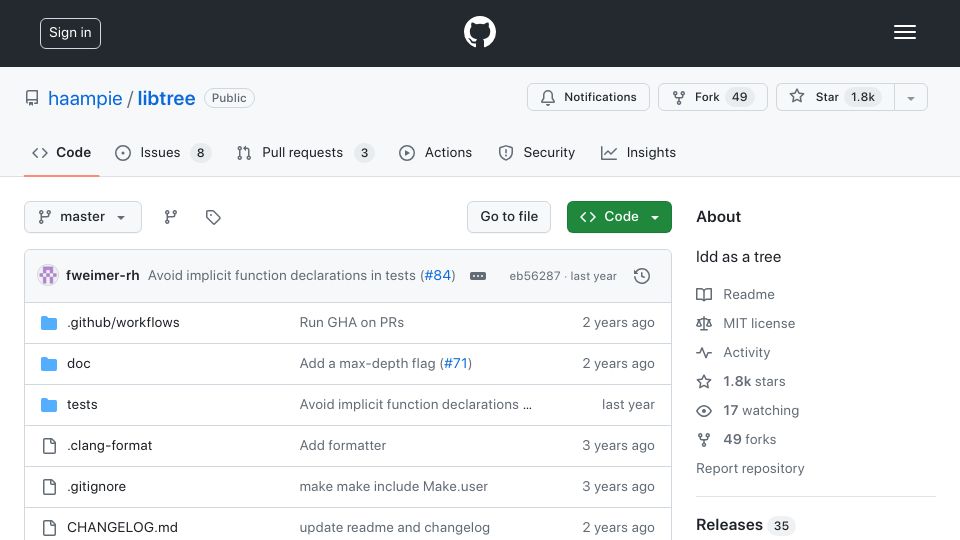Expand the green Code dropdown
This screenshot has width=960, height=540.
point(619,217)
